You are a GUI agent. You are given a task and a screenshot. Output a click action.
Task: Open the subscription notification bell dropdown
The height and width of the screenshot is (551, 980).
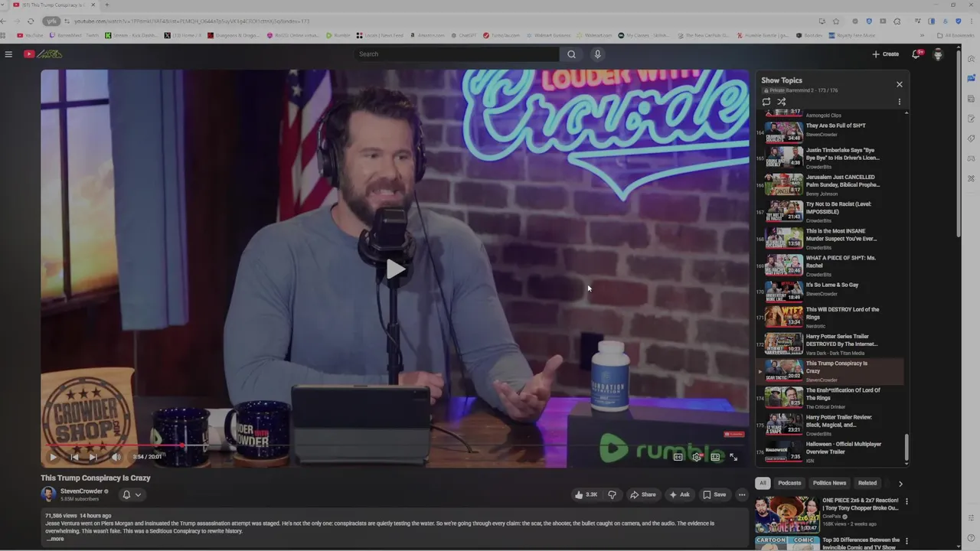(132, 494)
